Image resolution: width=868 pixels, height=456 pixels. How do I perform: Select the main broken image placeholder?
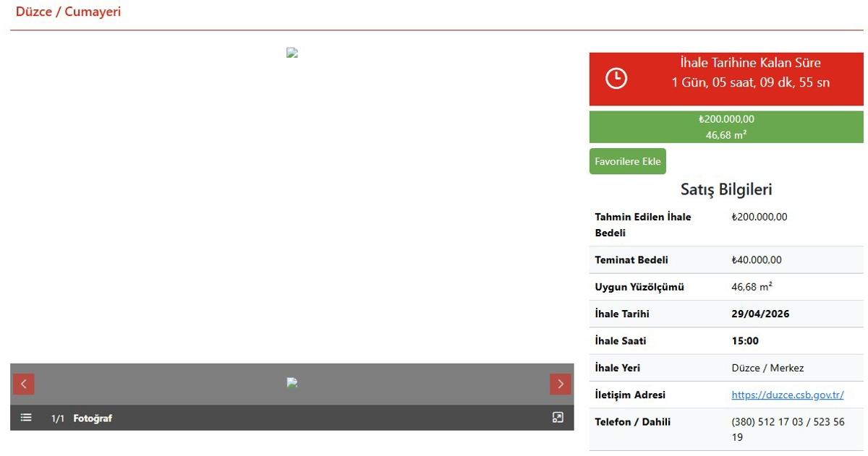point(292,53)
